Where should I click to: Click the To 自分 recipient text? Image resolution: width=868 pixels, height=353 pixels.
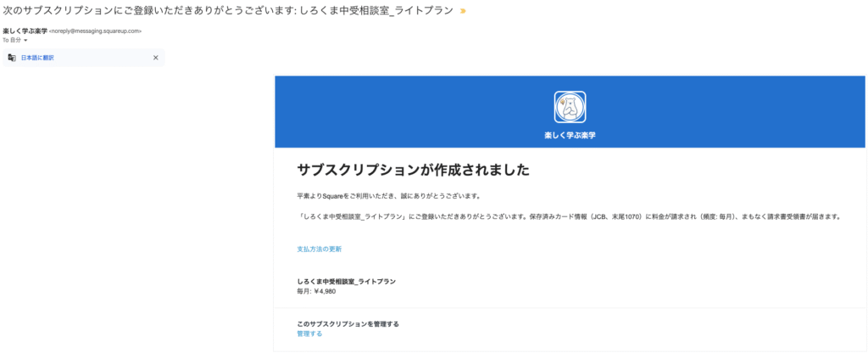(12, 41)
